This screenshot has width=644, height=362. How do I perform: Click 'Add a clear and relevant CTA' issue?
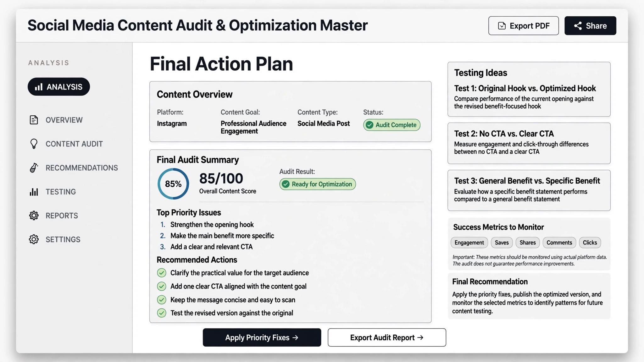(x=211, y=247)
